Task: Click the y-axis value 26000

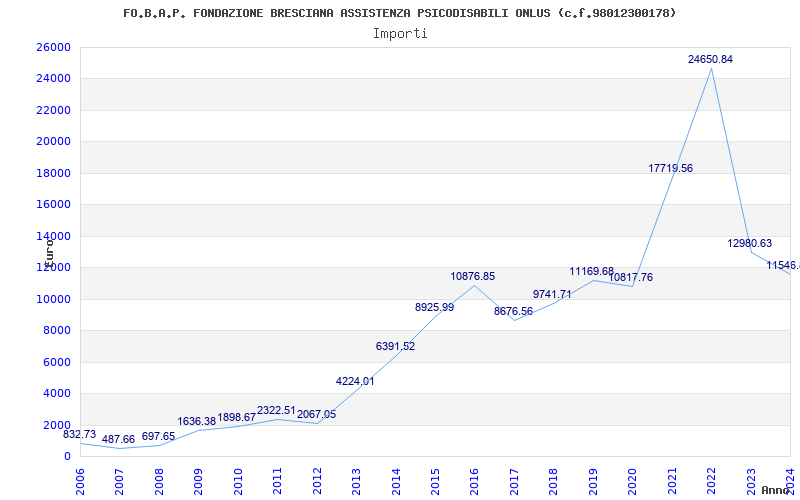Action: [53, 47]
